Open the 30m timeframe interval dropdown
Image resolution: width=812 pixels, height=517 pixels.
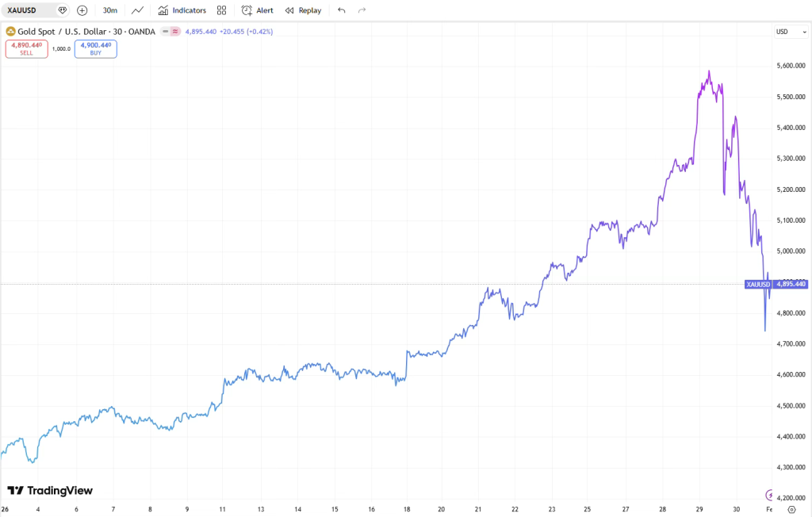tap(110, 10)
